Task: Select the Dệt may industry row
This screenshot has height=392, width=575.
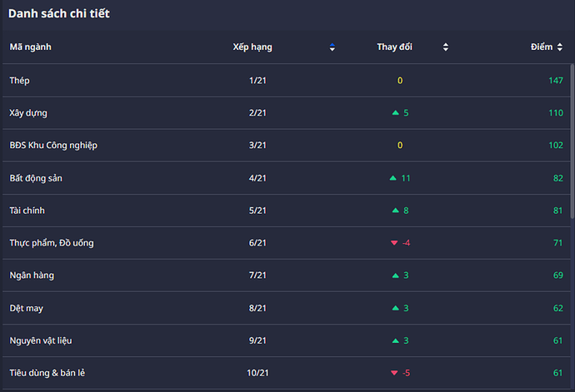Action: [x=26, y=308]
